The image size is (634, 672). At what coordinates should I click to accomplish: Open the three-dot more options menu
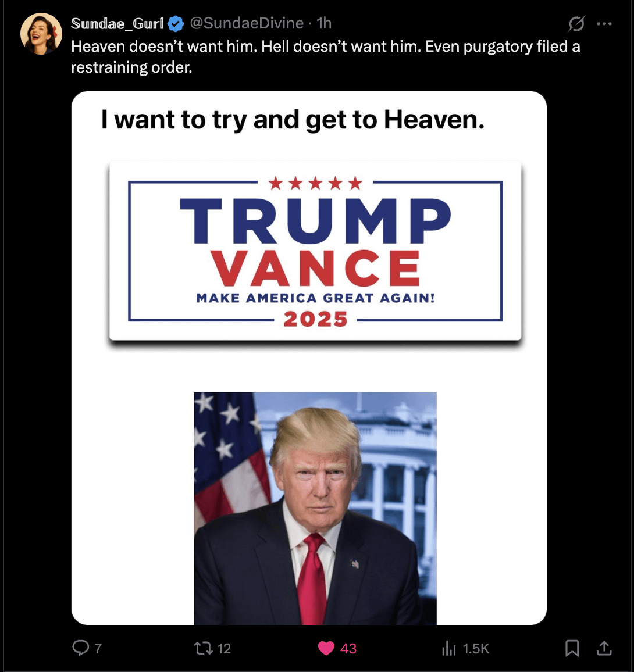point(604,24)
